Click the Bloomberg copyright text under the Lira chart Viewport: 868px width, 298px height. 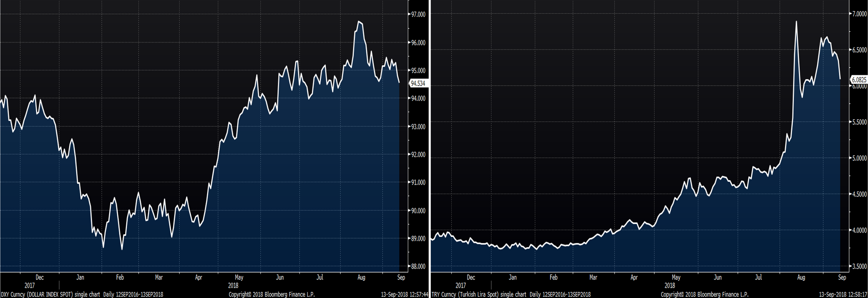(x=704, y=294)
